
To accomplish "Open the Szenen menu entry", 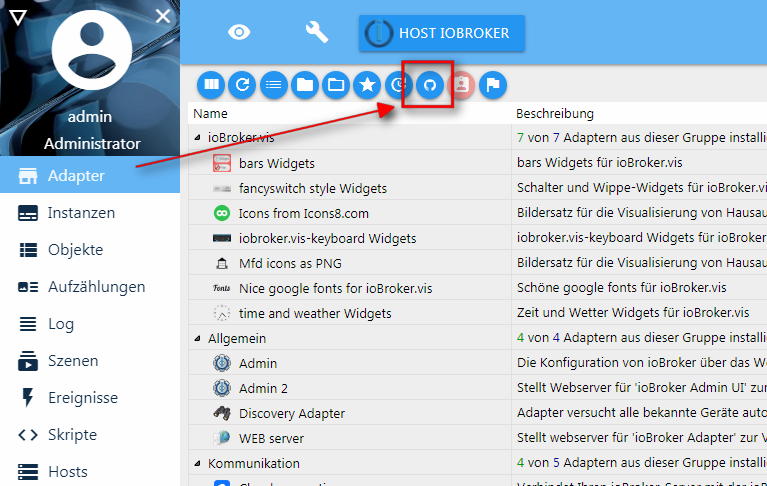I will tap(90, 361).
